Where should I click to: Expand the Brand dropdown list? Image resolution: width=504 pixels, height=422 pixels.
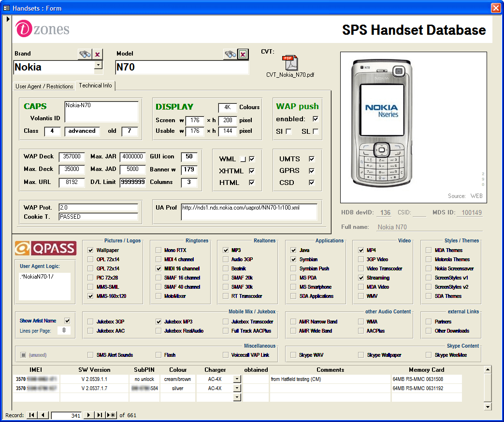tap(98, 65)
